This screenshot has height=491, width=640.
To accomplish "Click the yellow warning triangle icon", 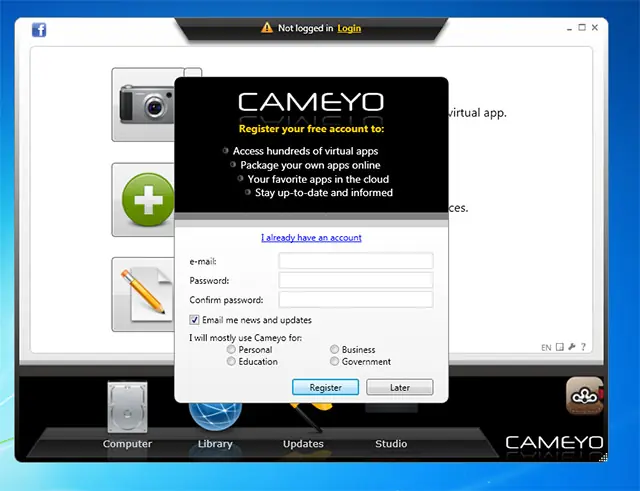I will pos(267,28).
